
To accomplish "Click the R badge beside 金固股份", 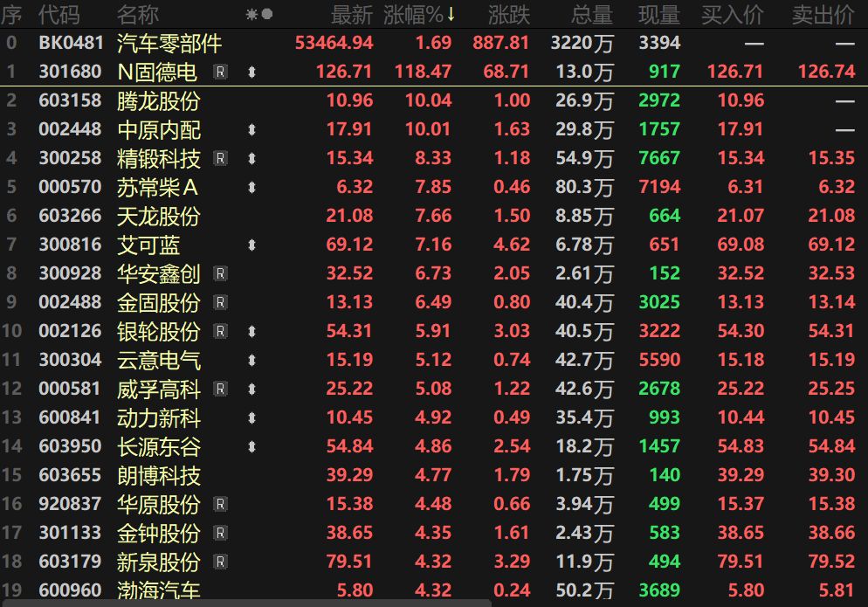I will pyautogui.click(x=220, y=302).
